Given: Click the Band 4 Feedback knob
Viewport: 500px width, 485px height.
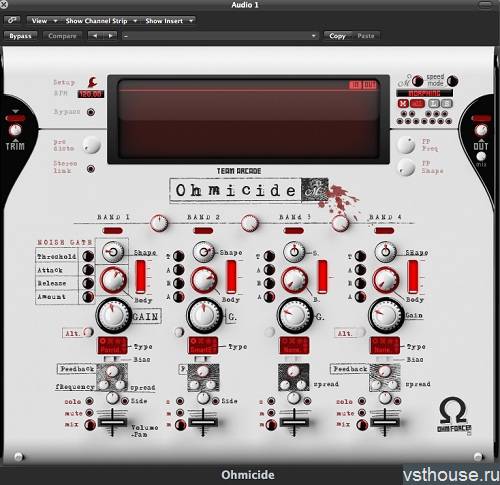Looking at the screenshot, I should click(x=385, y=371).
